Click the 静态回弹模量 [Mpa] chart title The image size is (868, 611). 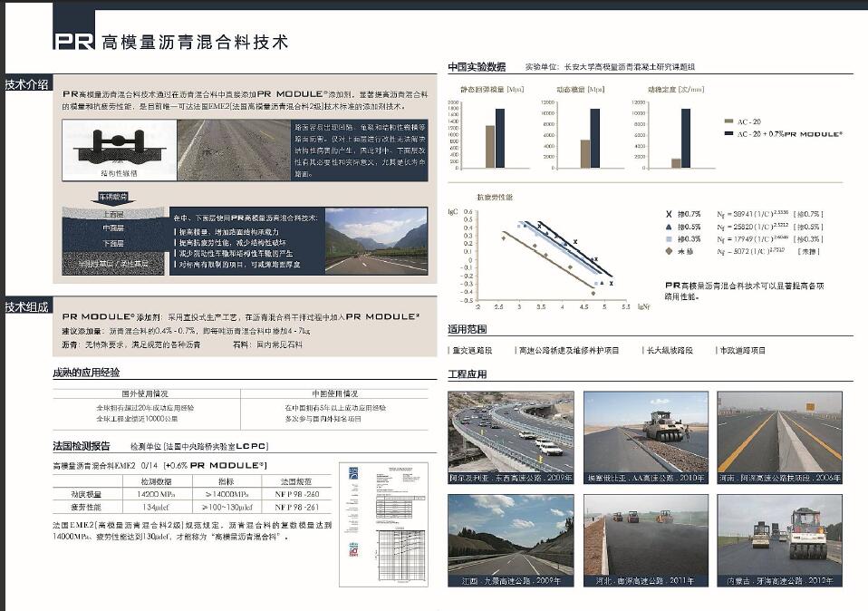pos(492,89)
